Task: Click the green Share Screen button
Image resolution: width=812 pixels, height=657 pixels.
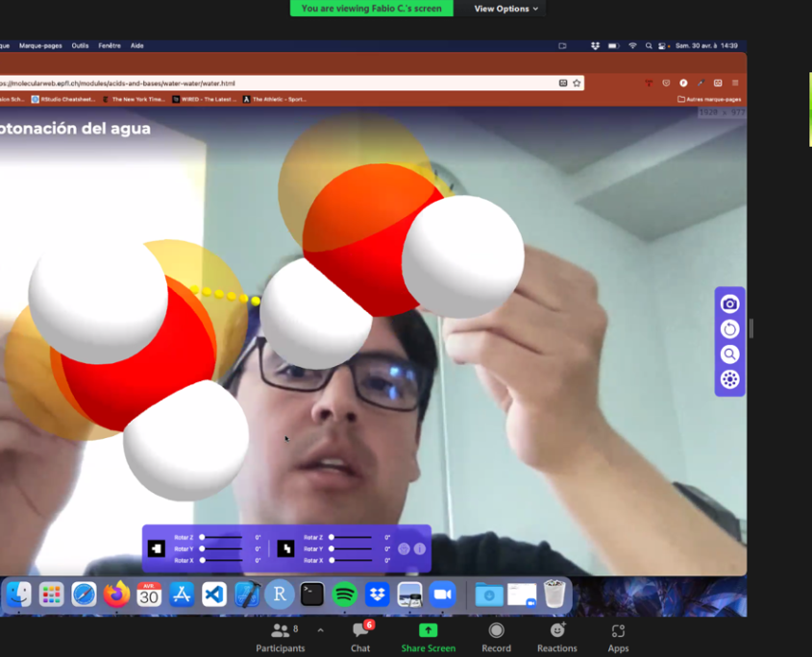Action: pos(428,637)
